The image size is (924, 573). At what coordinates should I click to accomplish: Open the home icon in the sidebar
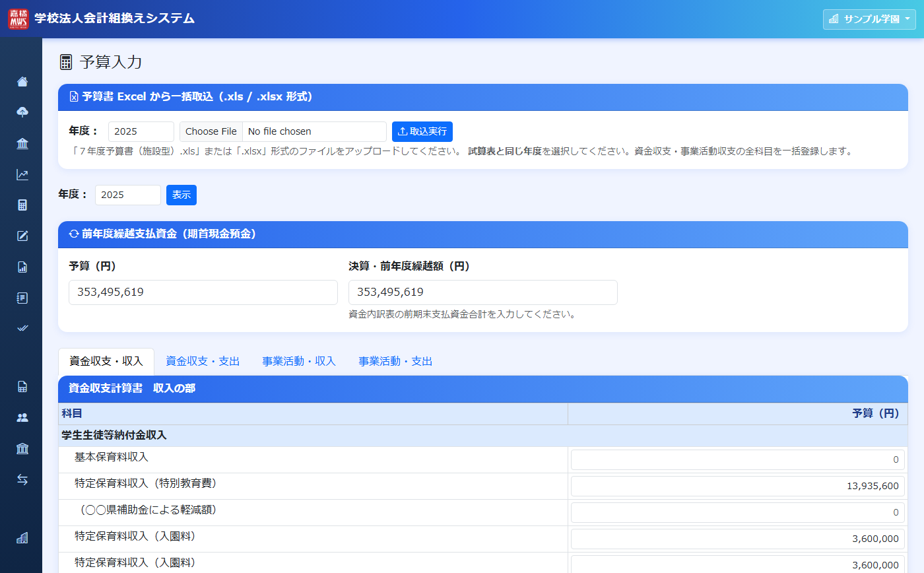point(22,82)
